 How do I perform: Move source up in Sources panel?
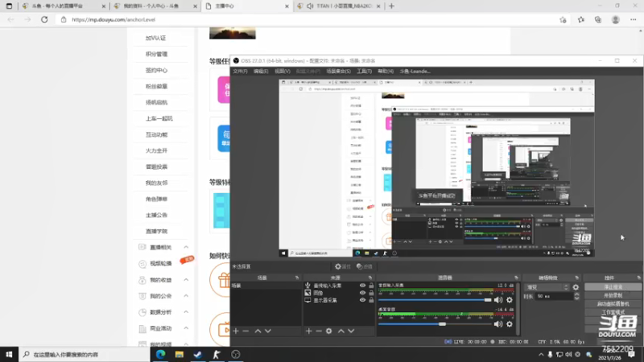click(x=341, y=331)
